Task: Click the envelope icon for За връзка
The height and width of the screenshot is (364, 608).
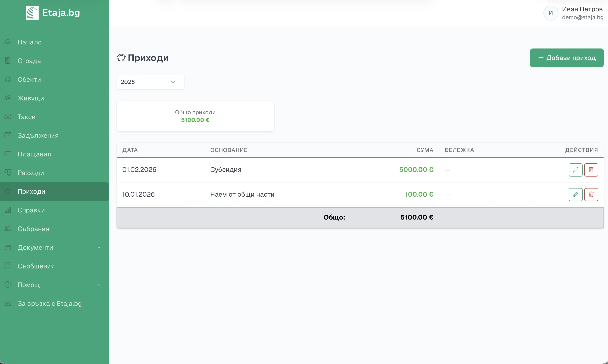Action: (8, 303)
